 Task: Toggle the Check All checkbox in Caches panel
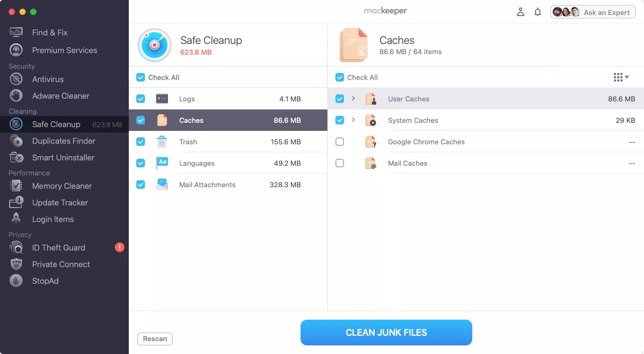pos(340,77)
